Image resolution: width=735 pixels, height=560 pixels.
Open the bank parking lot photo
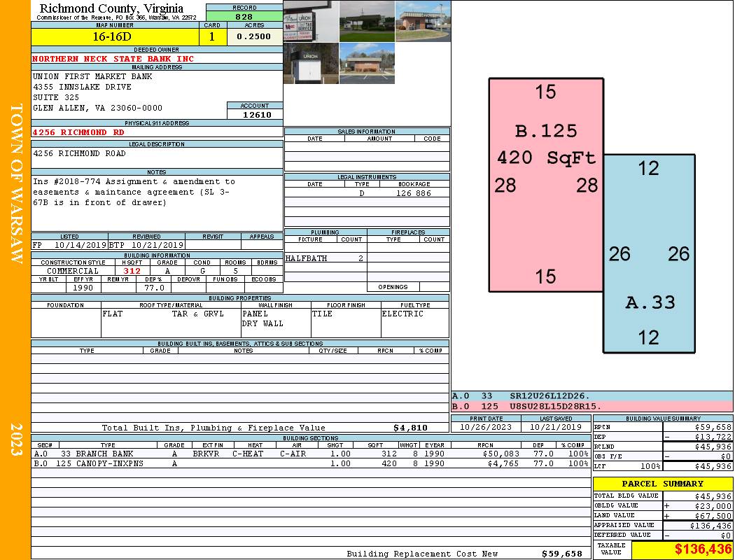coord(367,63)
